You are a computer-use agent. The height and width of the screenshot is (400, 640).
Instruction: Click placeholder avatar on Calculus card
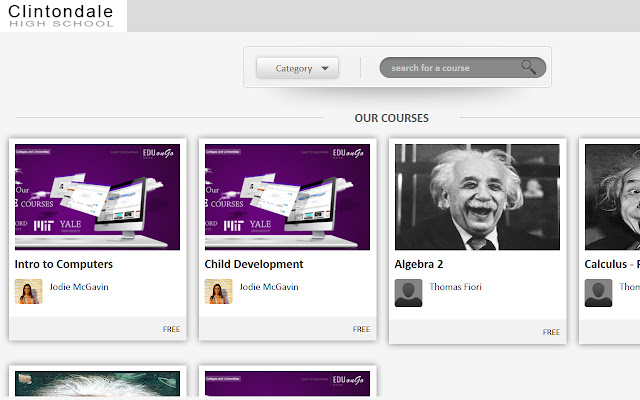click(x=598, y=293)
